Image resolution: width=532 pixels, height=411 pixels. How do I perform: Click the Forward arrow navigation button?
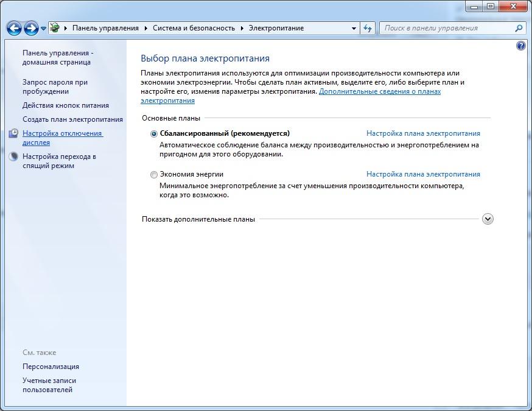point(31,28)
